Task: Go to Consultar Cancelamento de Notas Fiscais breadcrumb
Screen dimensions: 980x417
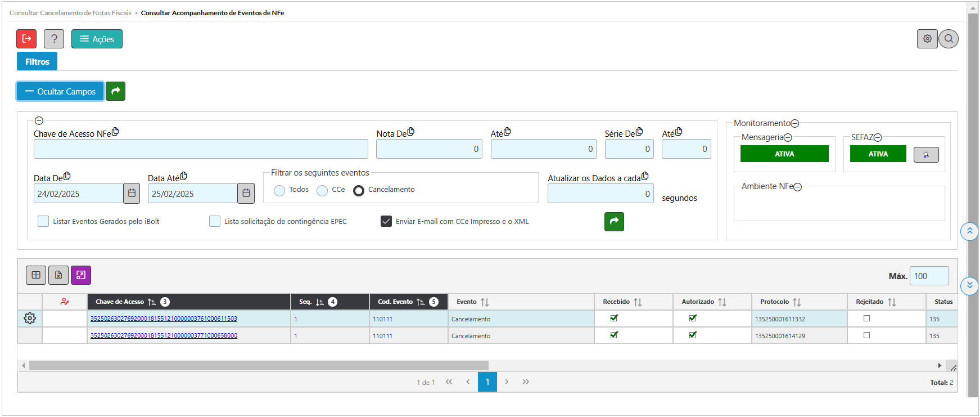Action: tap(70, 13)
